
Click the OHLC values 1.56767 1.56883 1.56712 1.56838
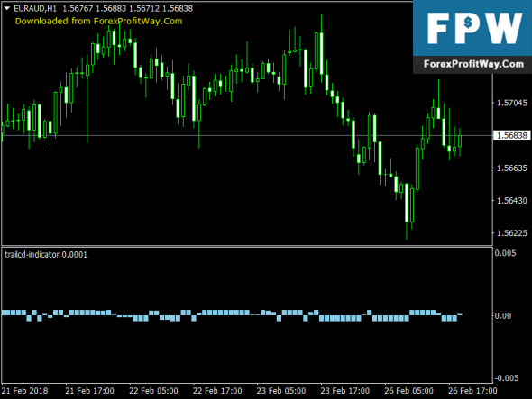127,8
